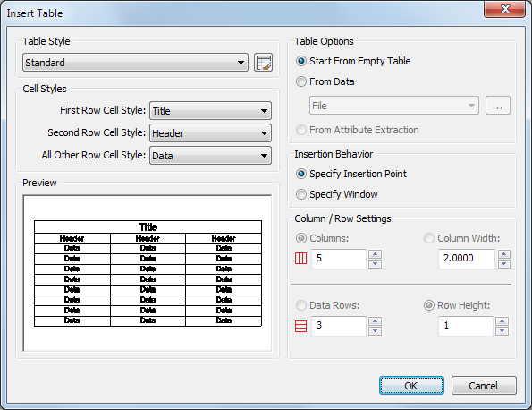Confirm the dialog with the OK button
Image resolution: width=532 pixels, height=410 pixels.
coord(411,386)
